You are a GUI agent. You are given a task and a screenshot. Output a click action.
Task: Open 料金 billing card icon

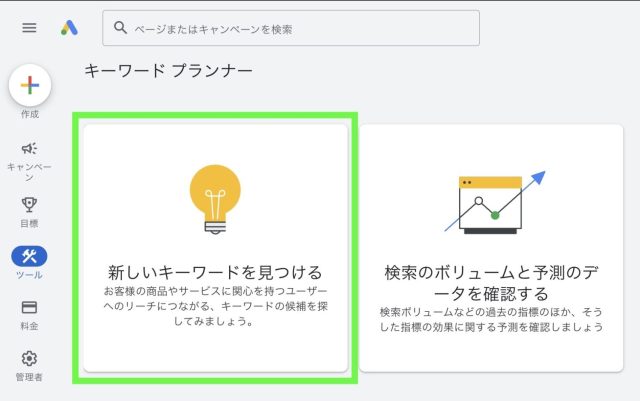[29, 307]
